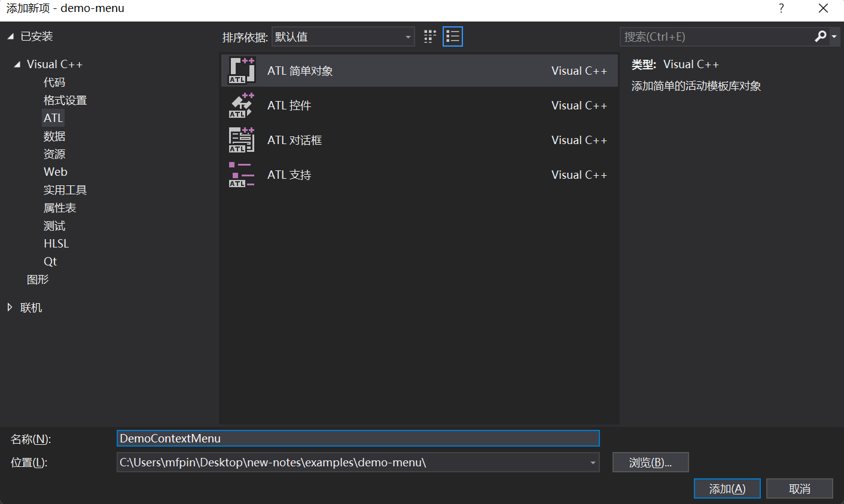Viewport: 844px width, 504px height.
Task: Open the help question mark button
Action: [x=781, y=8]
